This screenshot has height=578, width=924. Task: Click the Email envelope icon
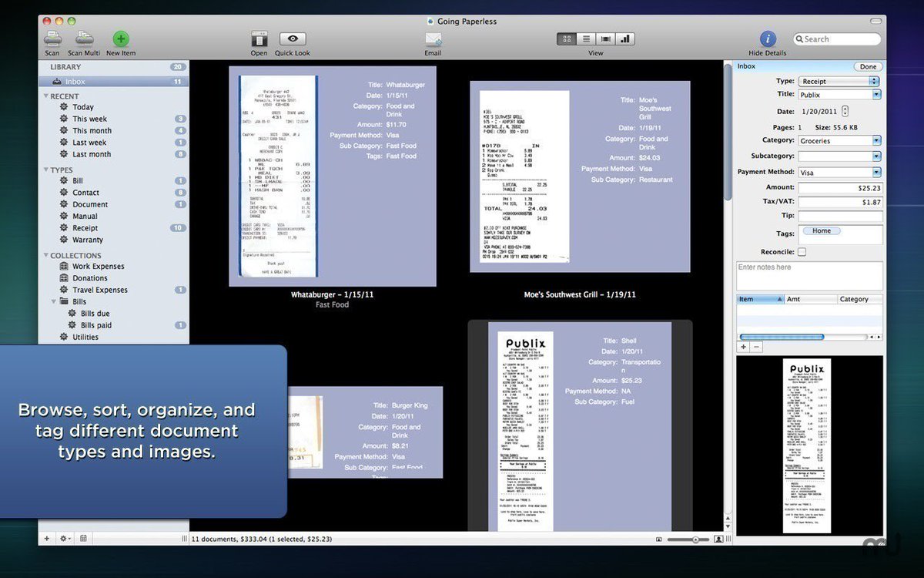(433, 39)
